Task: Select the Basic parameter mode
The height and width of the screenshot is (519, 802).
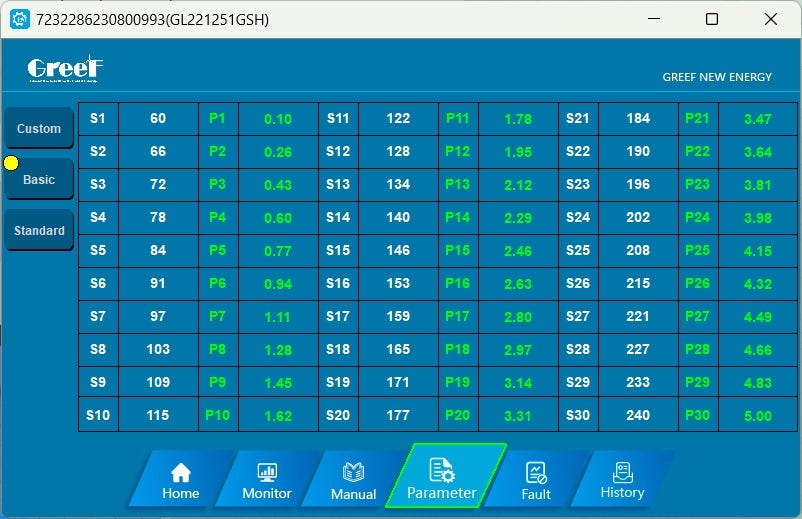Action: click(39, 179)
